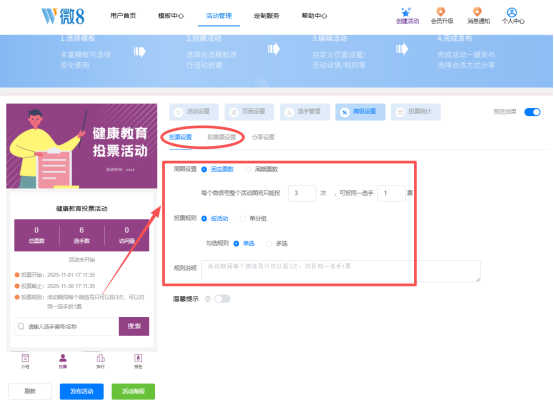Click the 健康教育投票活动 banner image
554x406 pixels.
[82, 146]
